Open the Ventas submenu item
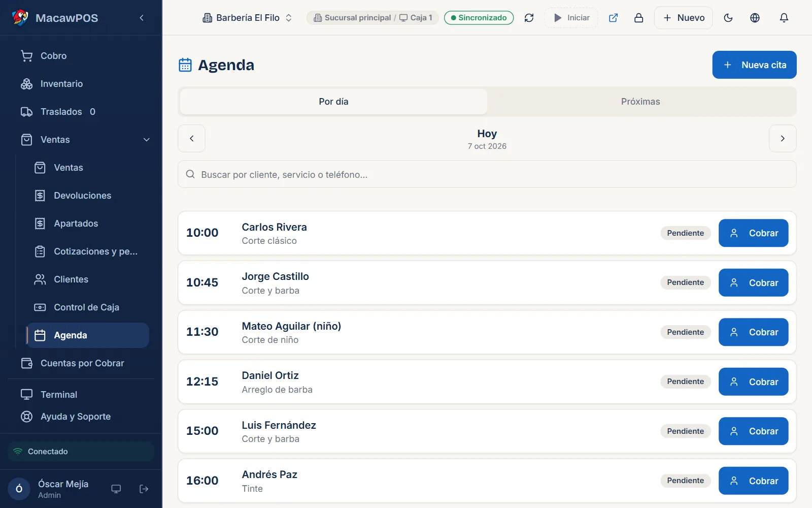 (88, 168)
